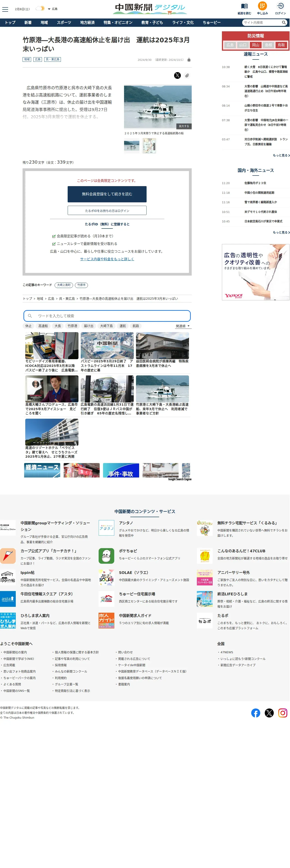The height and width of the screenshot is (868, 290).
Task: Select 広島 tab in 防災情報
Action: click(x=230, y=45)
